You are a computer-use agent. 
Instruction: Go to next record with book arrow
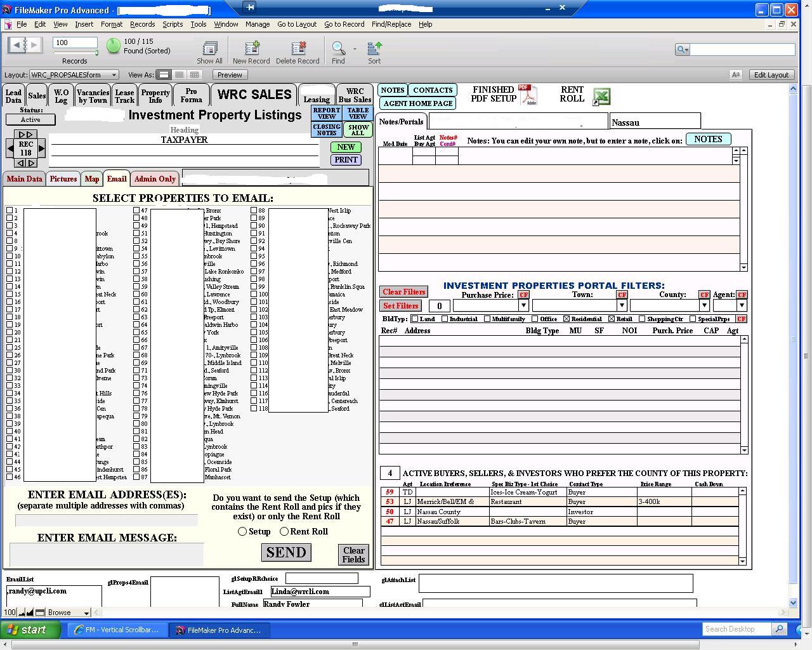[x=34, y=45]
